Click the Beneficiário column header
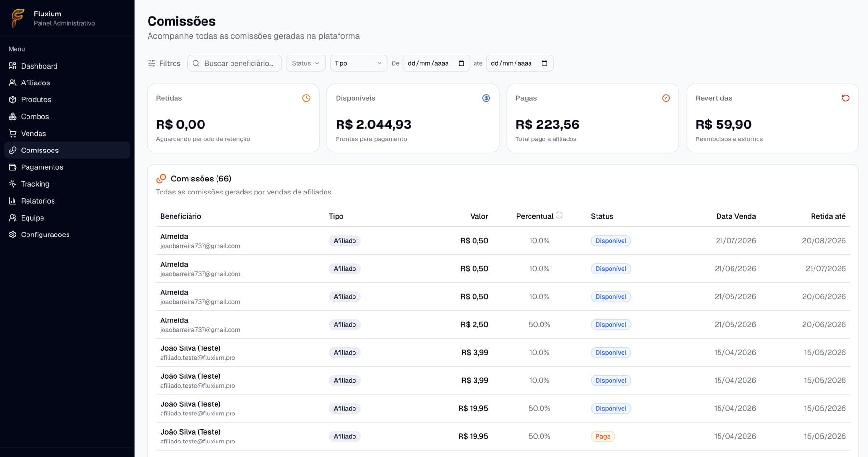The height and width of the screenshot is (457, 868). click(180, 216)
